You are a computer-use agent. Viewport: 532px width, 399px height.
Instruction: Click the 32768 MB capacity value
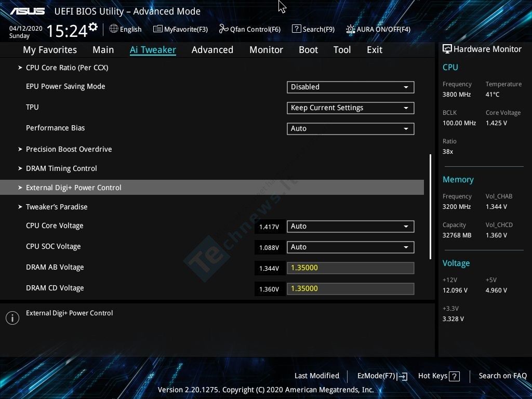coord(457,235)
